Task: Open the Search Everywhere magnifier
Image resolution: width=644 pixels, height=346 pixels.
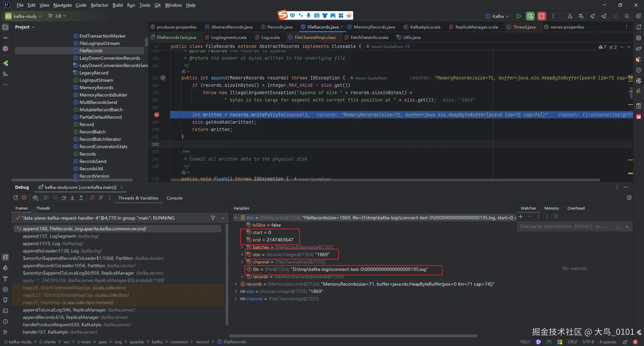Action: coord(627,16)
